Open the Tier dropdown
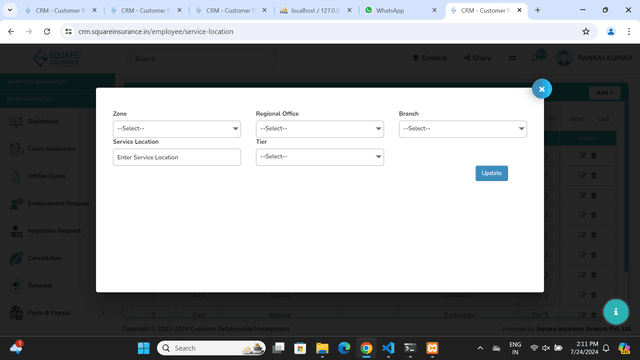Screen dimensions: 640x360 320,157
